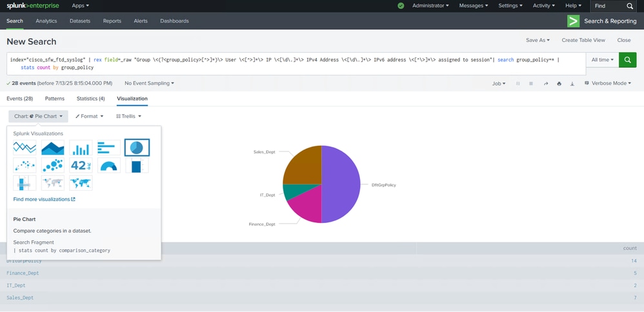Select the Line Chart visualization icon
This screenshot has height=312, width=644.
click(x=25, y=148)
